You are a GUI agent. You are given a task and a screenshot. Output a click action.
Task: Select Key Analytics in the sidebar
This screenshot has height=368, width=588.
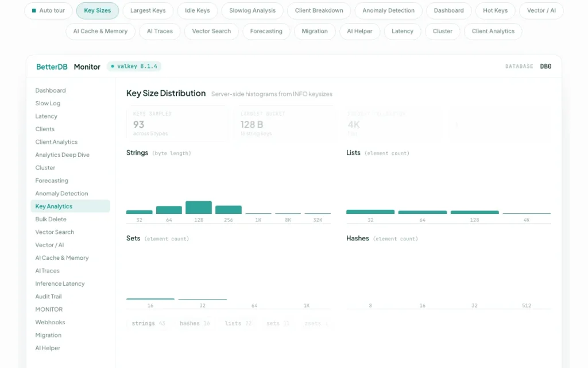click(71, 206)
